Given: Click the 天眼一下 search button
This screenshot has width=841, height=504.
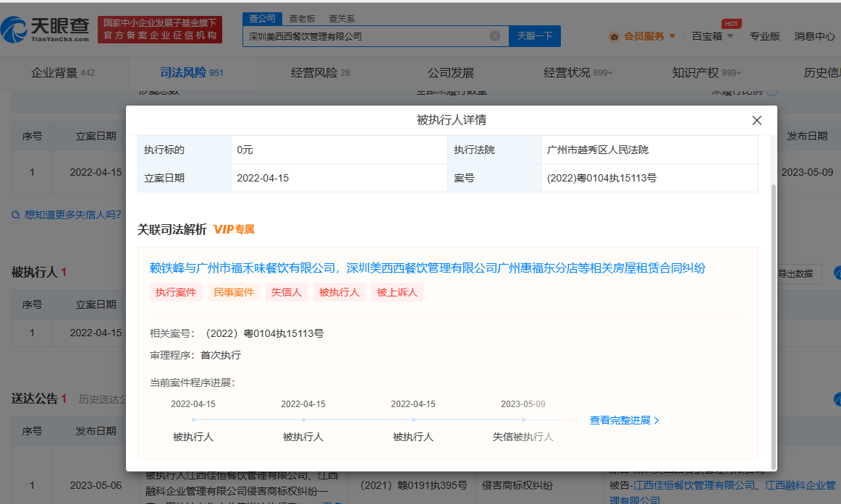Looking at the screenshot, I should coord(535,36).
